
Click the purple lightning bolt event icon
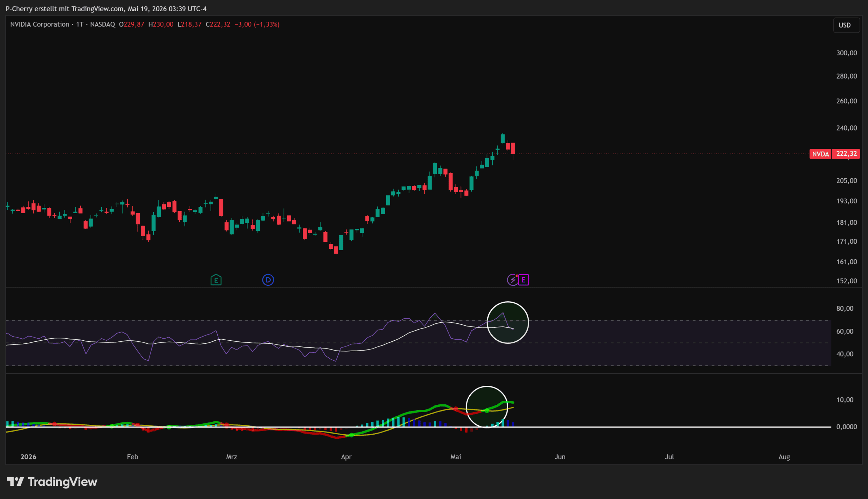[512, 280]
